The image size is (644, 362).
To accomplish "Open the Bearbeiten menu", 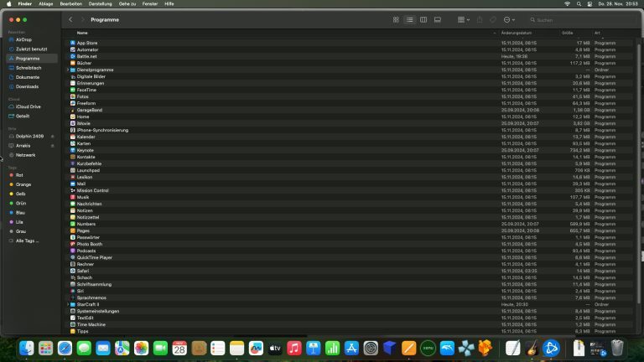I will click(x=70, y=3).
